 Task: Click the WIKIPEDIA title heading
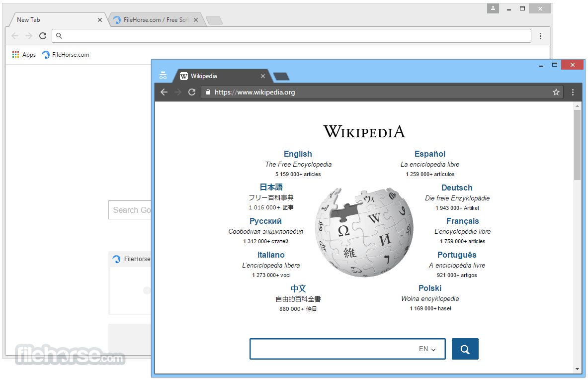pyautogui.click(x=364, y=132)
